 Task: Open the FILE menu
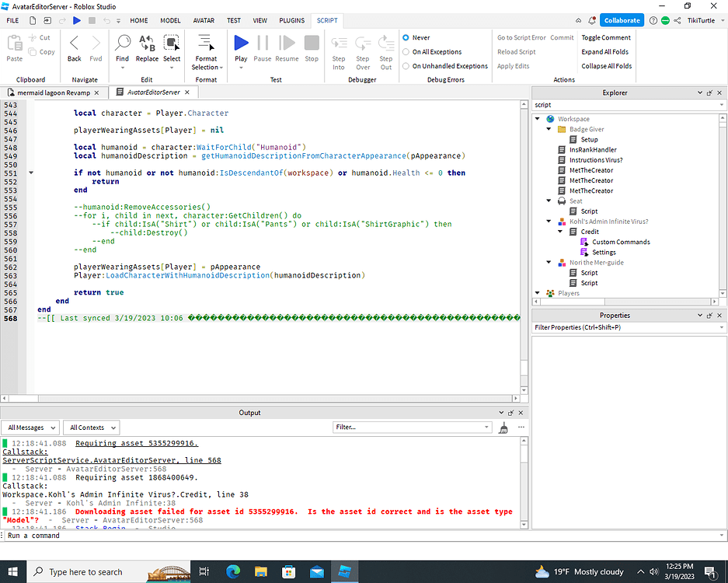[x=13, y=21]
